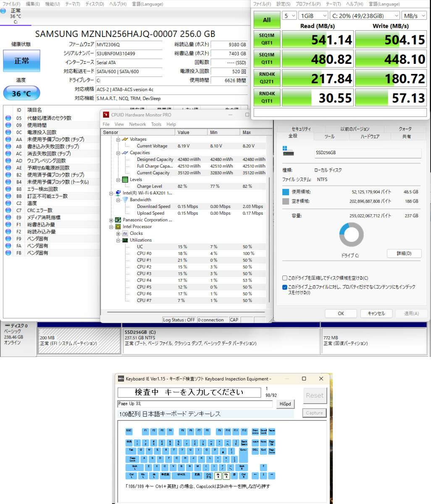
Task: Click the HWMonitor horizontal scrollbar
Action: (187, 312)
